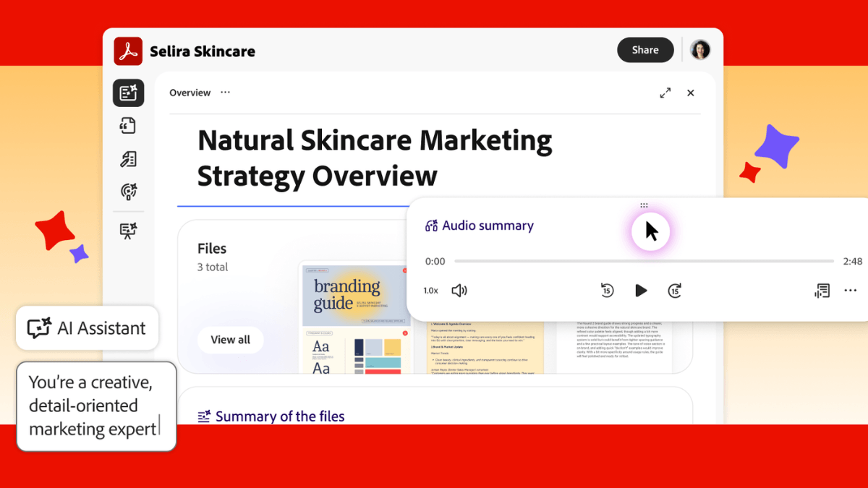Mute the audio summary volume
868x488 pixels.
click(459, 291)
